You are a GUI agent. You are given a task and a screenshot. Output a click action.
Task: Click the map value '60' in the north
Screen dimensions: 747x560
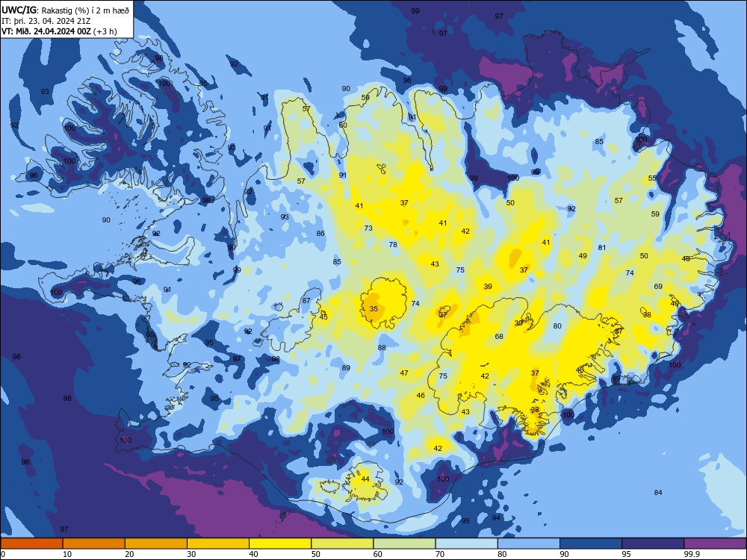tap(343, 125)
